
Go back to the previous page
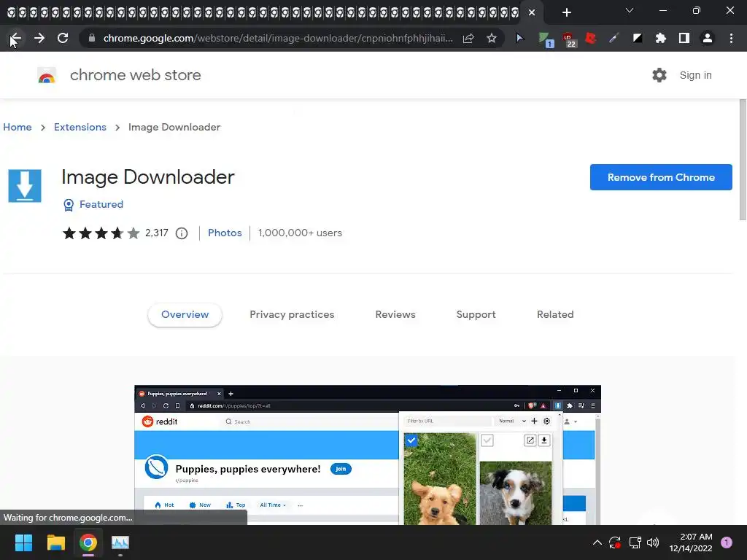tap(16, 38)
